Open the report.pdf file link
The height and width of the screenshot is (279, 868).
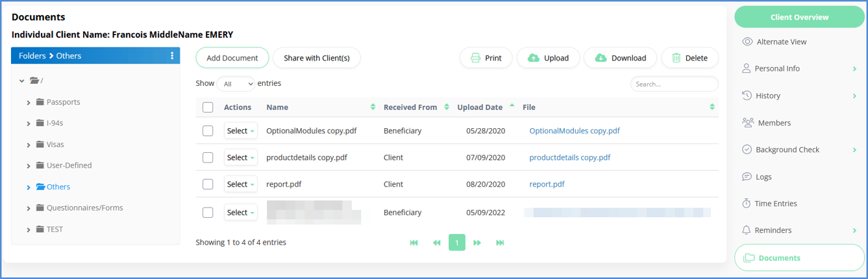point(547,184)
